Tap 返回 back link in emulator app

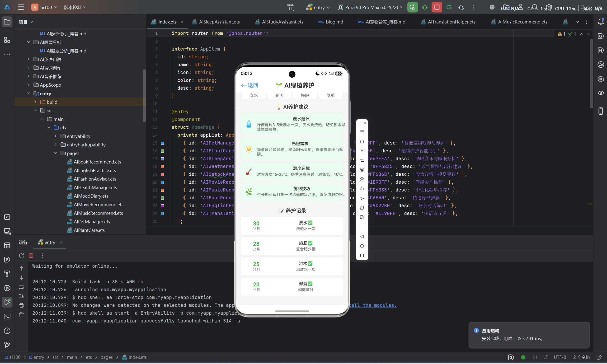(x=249, y=85)
